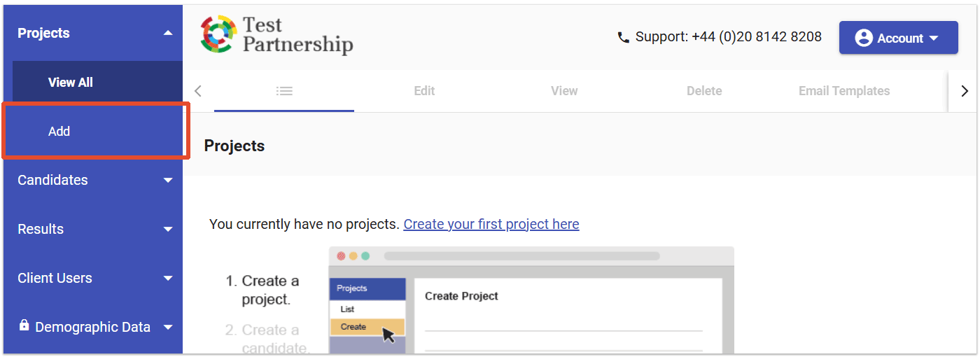This screenshot has width=980, height=364.
Task: Open the Delete tab
Action: pos(704,91)
